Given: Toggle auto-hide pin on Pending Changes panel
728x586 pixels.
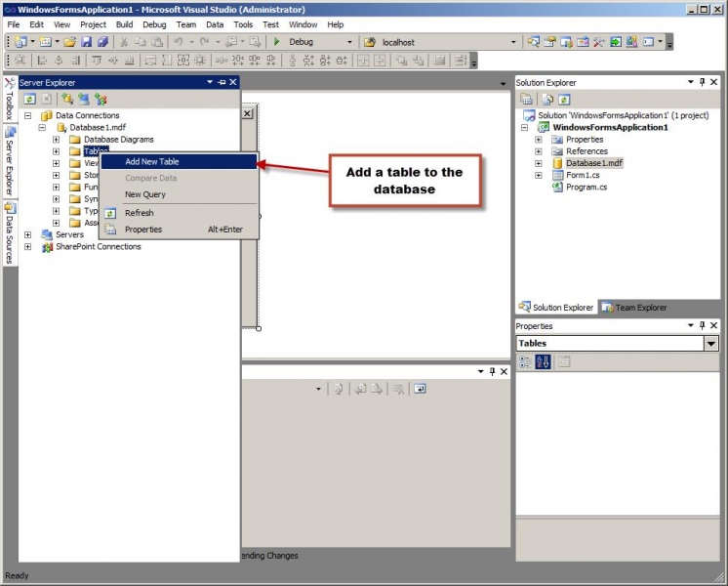Looking at the screenshot, I should pos(492,371).
